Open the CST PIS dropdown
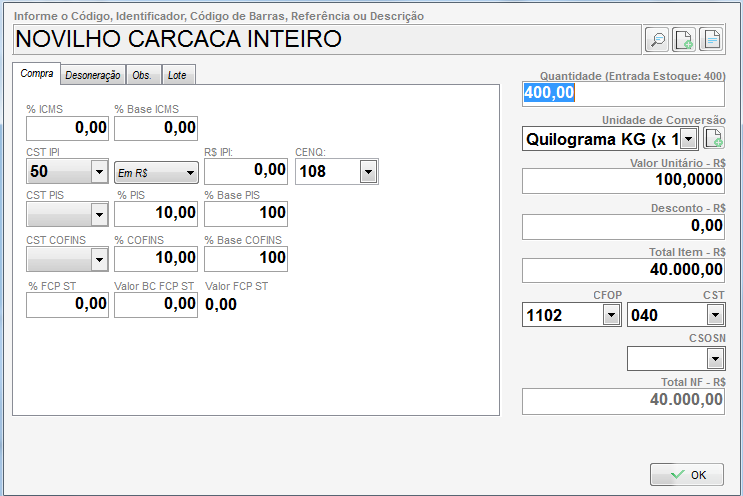 [x=99, y=214]
